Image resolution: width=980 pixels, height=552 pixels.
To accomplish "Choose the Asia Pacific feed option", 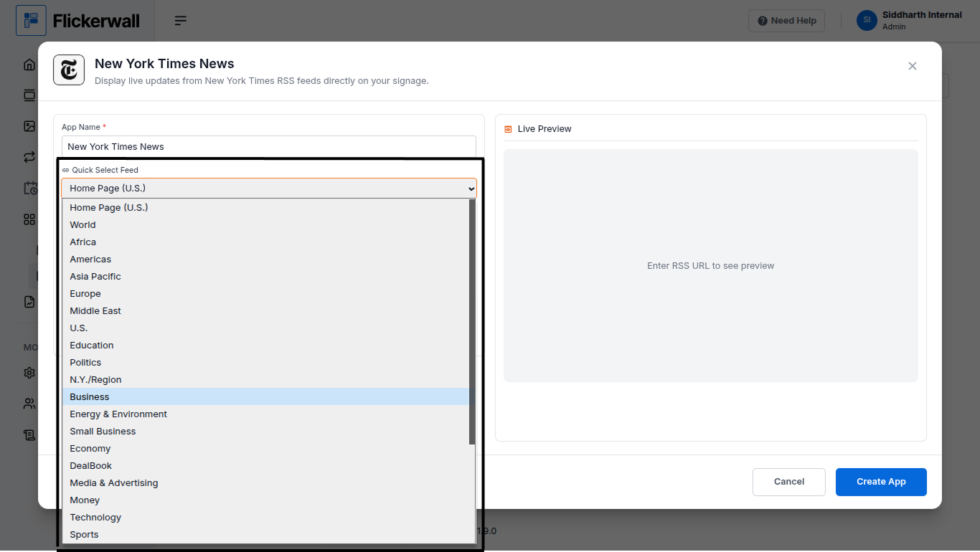I will coord(265,276).
